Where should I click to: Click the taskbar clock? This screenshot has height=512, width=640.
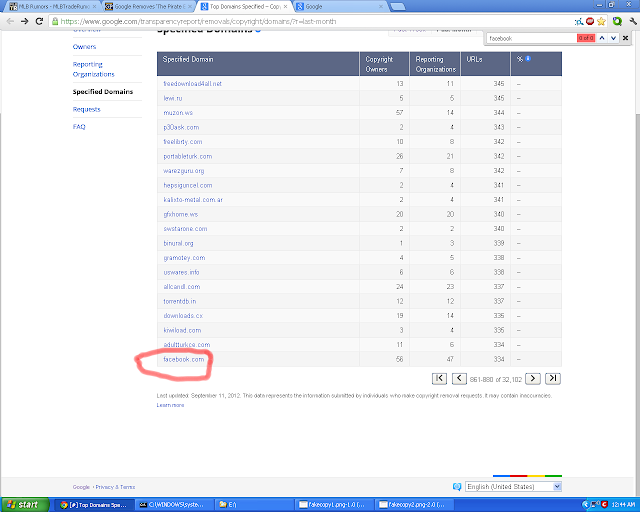point(623,505)
